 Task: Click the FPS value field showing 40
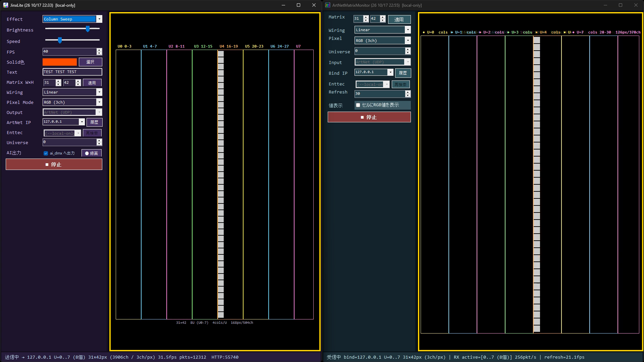point(69,52)
